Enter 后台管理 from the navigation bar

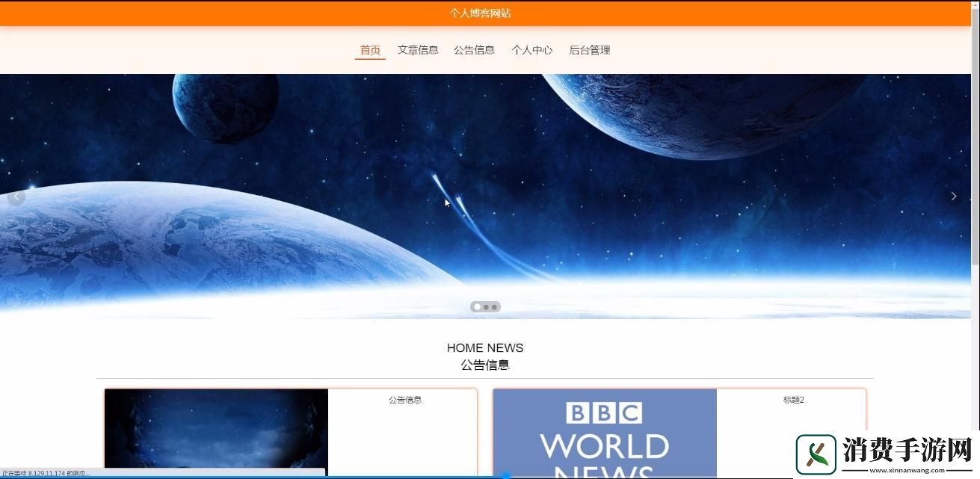(589, 50)
